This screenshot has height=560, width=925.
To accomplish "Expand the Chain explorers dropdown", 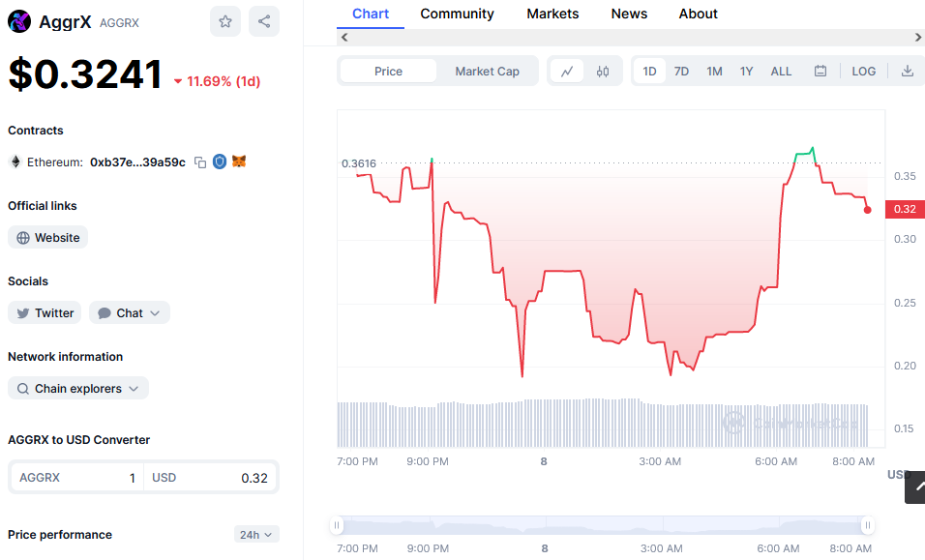I will tap(78, 389).
